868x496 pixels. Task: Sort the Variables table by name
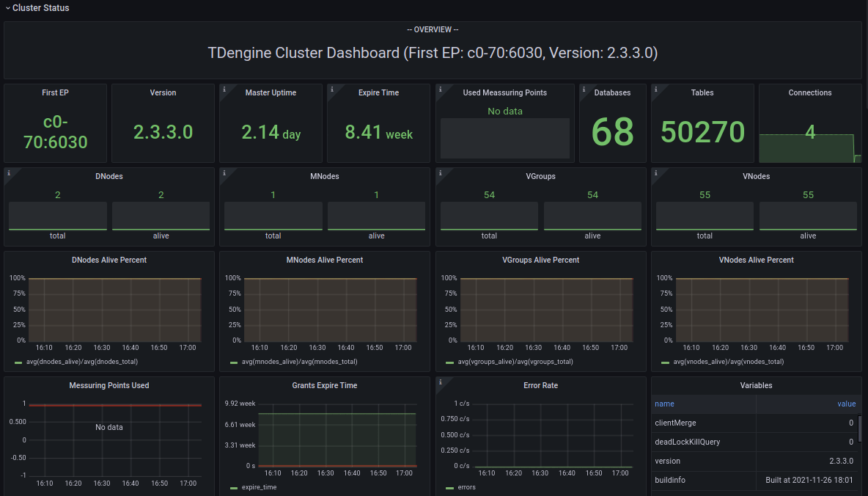click(664, 404)
